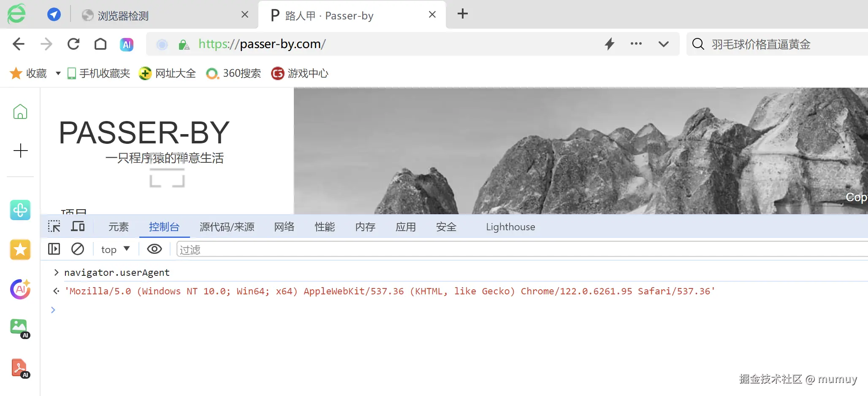The image size is (868, 396).
Task: Open the 网址大全 bookmark
Action: [168, 73]
